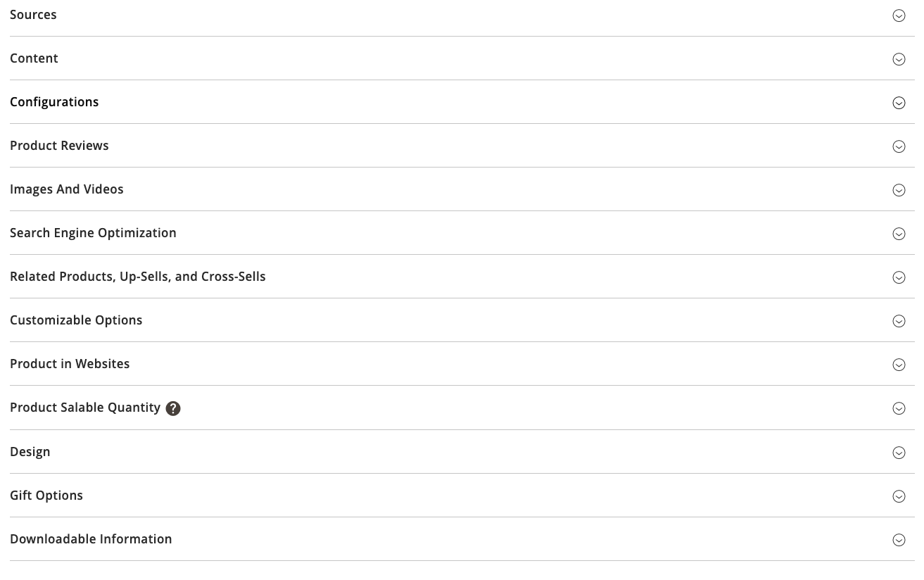Expand Customizable Options using its chevron
Viewport: 924px width, 580px height.
coord(899,321)
